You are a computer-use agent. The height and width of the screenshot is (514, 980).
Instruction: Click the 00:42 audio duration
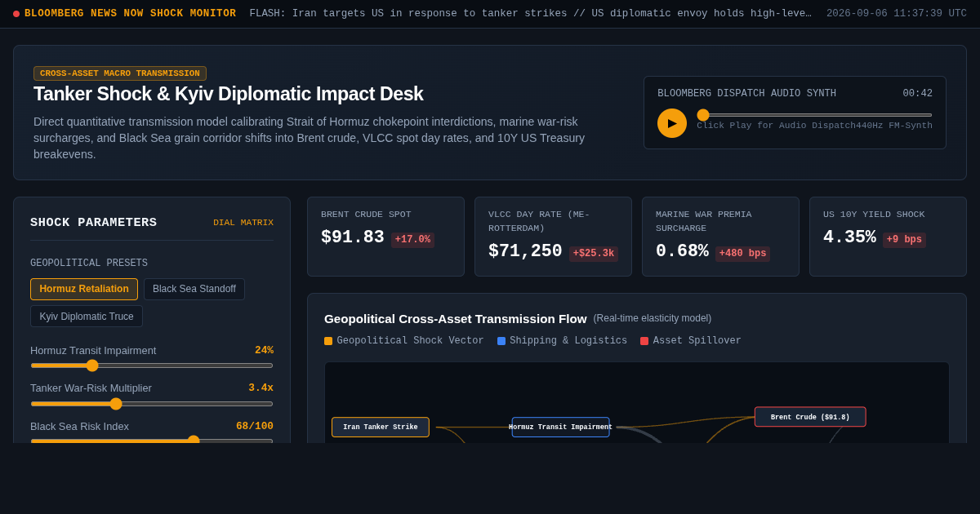click(917, 94)
